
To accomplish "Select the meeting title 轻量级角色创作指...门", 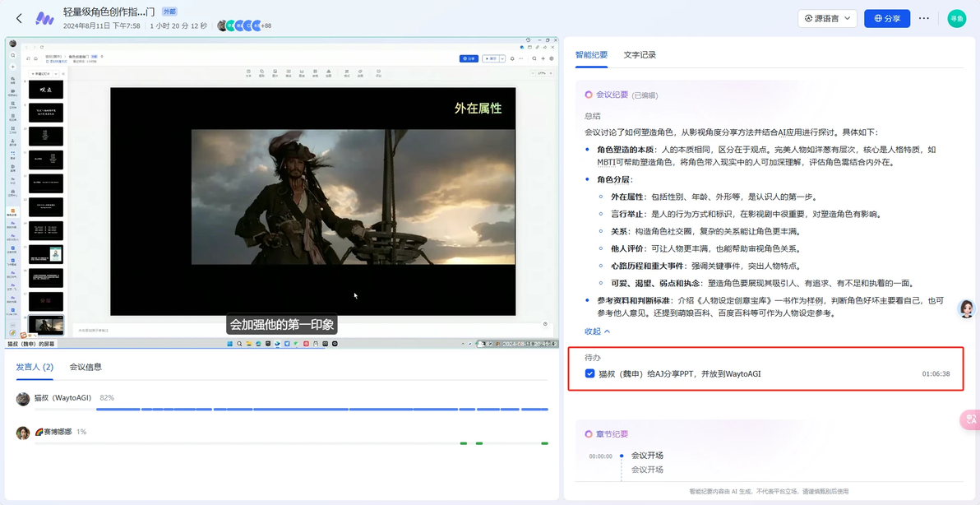I will (x=109, y=12).
